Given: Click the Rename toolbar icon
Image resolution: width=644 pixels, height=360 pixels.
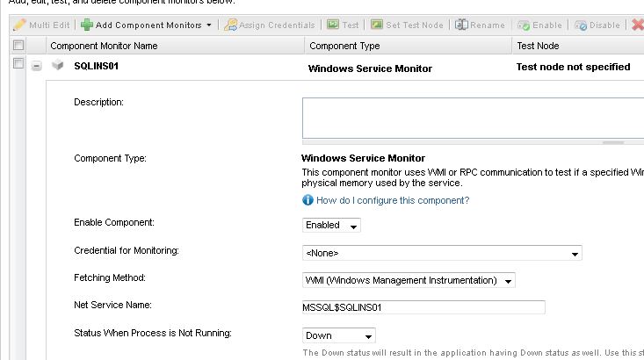Looking at the screenshot, I should [461, 25].
